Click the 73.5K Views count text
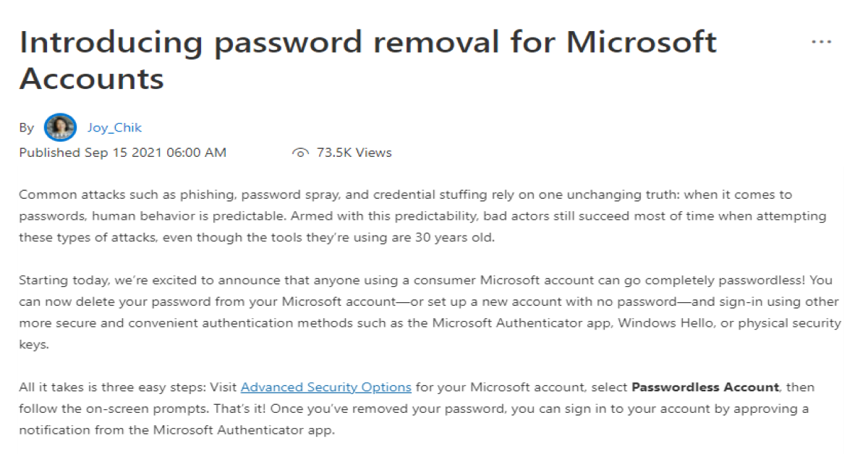This screenshot has height=454, width=868. pos(354,153)
